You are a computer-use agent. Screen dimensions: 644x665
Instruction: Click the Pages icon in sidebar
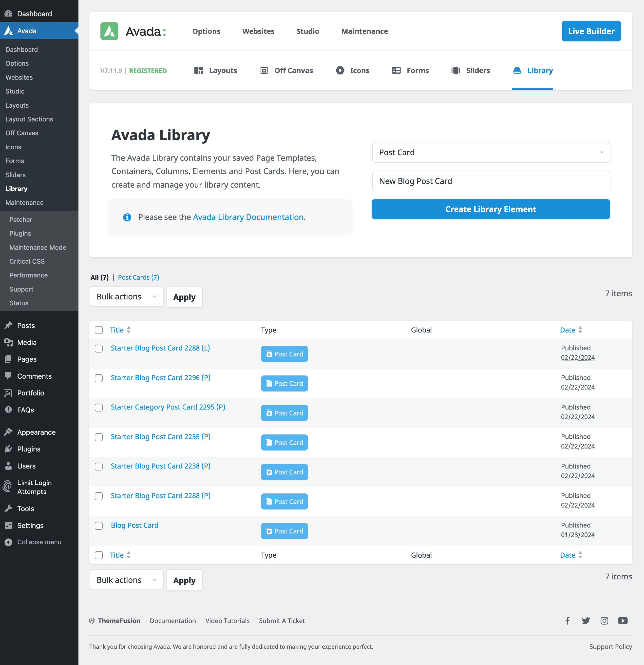click(8, 359)
